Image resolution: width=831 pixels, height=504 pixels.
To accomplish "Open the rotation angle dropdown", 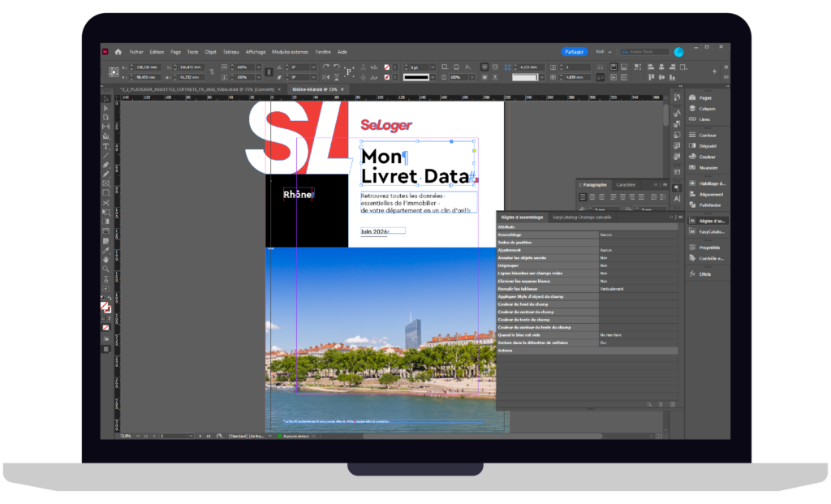I will click(x=313, y=67).
